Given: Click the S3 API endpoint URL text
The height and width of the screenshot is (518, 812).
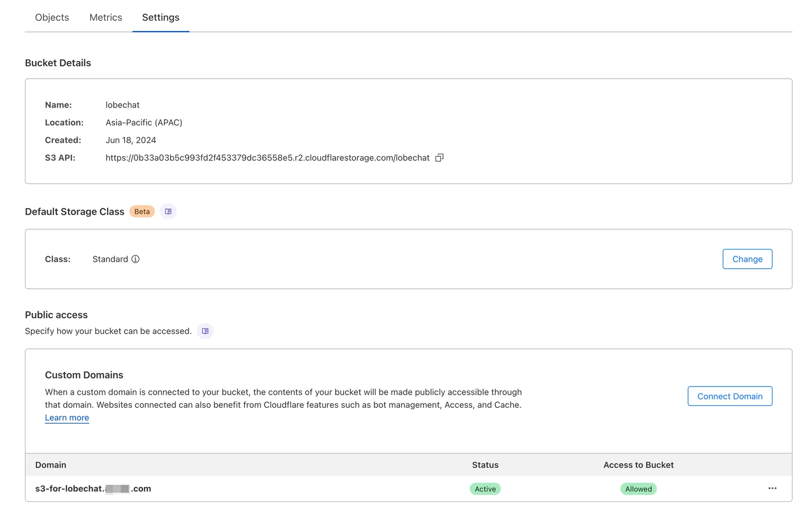Looking at the screenshot, I should (x=267, y=158).
